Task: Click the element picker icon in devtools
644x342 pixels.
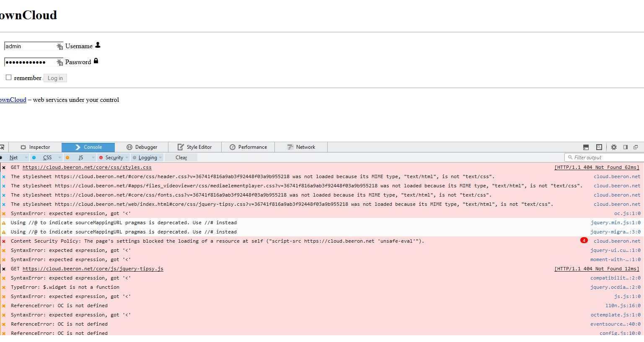Action: click(2, 147)
